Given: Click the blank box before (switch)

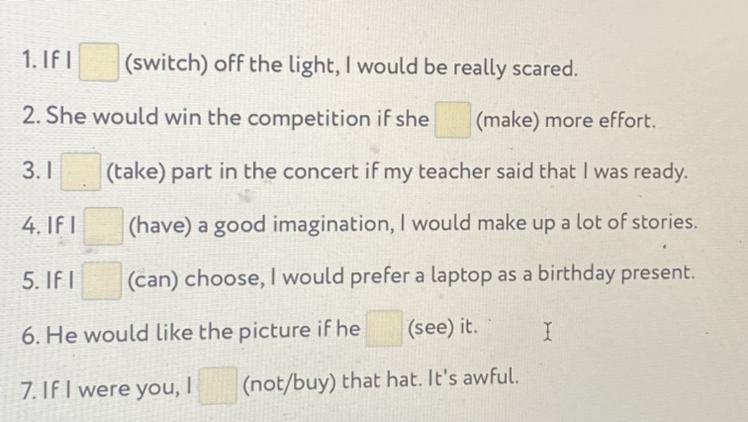Looking at the screenshot, I should pyautogui.click(x=99, y=62).
